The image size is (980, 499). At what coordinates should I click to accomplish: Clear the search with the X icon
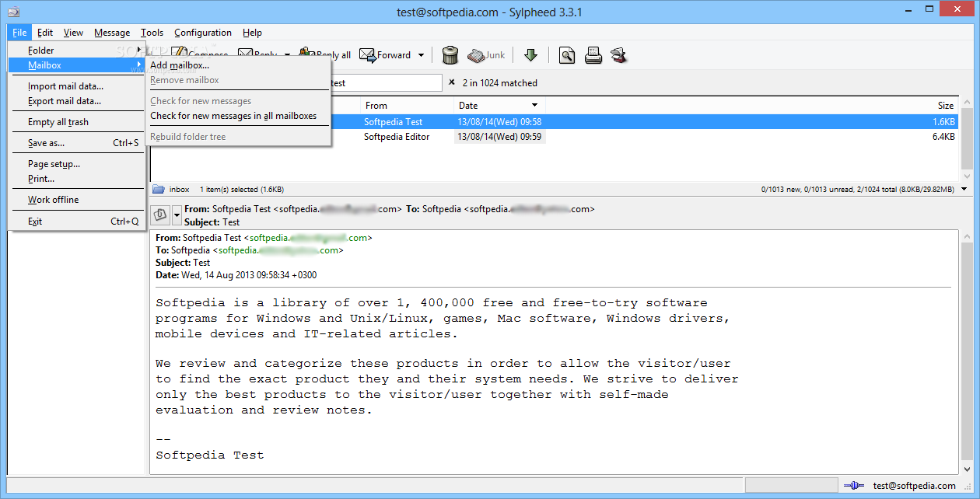452,82
